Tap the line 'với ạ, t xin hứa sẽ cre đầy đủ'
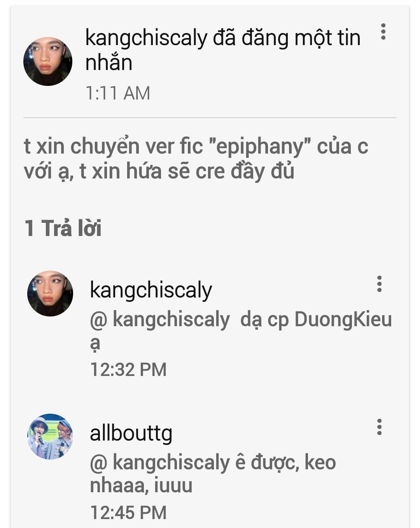This screenshot has height=528, width=420. point(159,171)
